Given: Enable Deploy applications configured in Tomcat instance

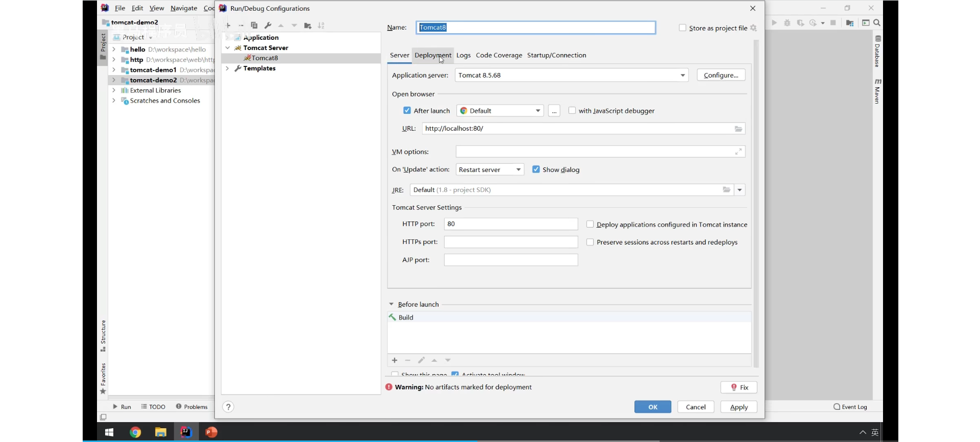Looking at the screenshot, I should point(590,224).
